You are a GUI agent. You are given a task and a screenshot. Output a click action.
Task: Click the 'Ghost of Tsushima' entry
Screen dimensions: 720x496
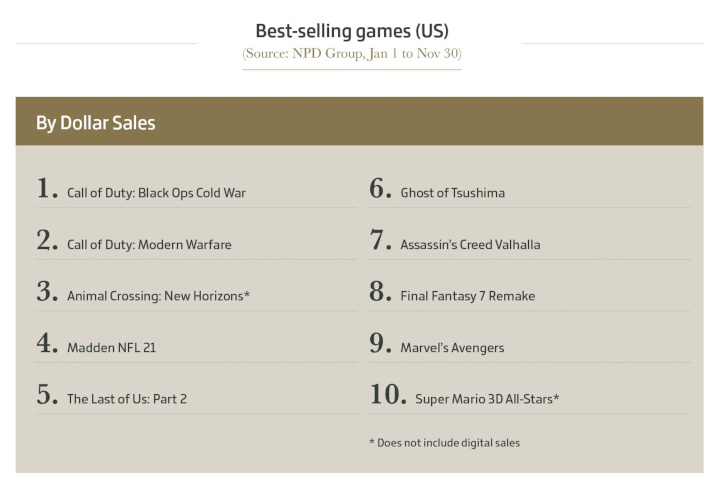[x=452, y=192]
